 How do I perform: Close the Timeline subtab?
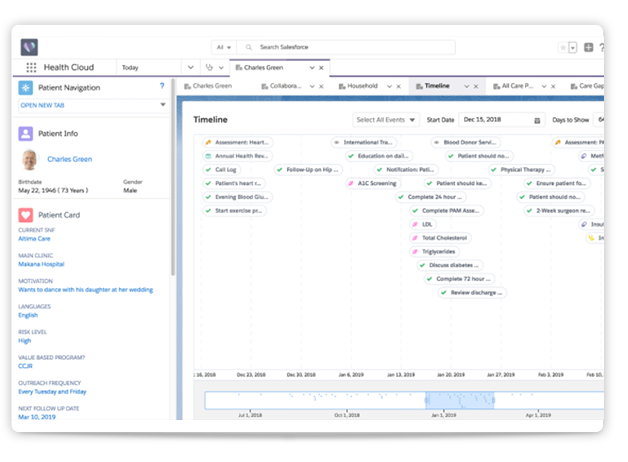click(x=476, y=86)
